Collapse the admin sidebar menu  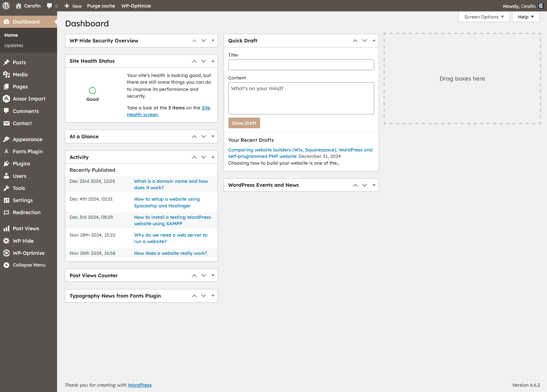pyautogui.click(x=29, y=265)
